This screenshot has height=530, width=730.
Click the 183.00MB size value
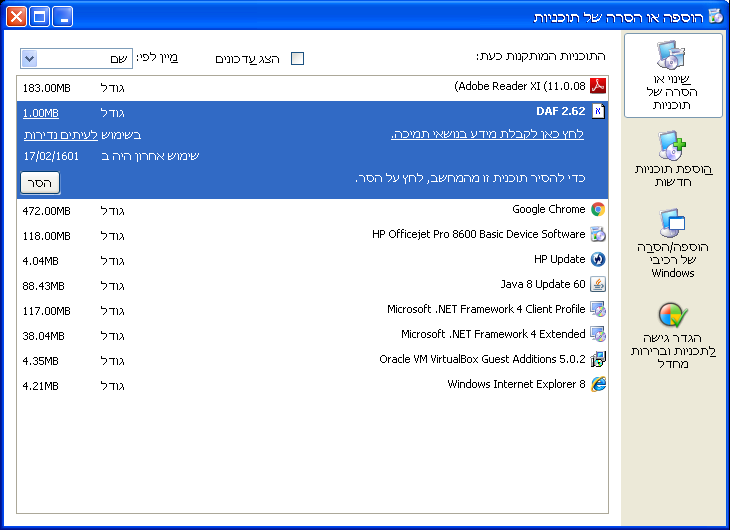pyautogui.click(x=47, y=88)
